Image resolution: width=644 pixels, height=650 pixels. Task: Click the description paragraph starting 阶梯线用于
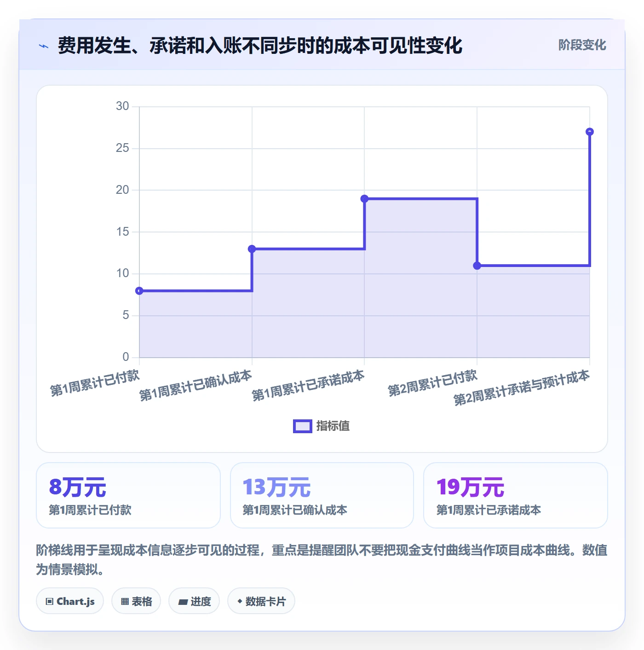[x=322, y=560]
